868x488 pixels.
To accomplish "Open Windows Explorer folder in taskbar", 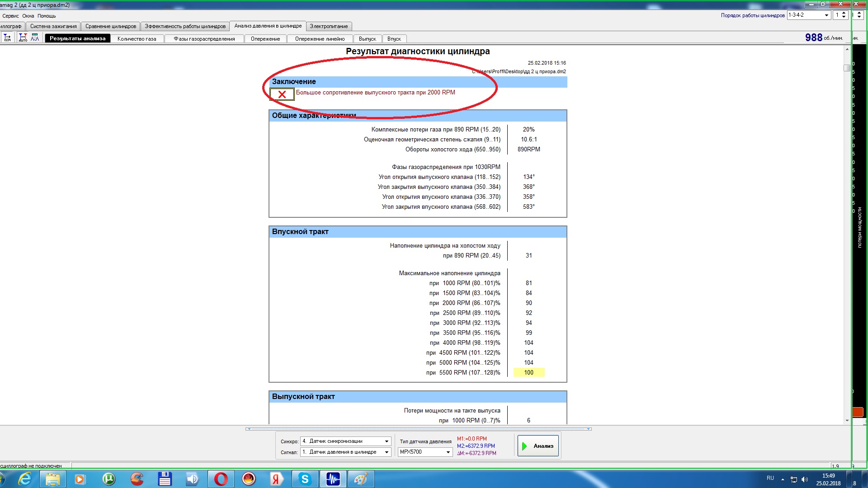I will 53,479.
